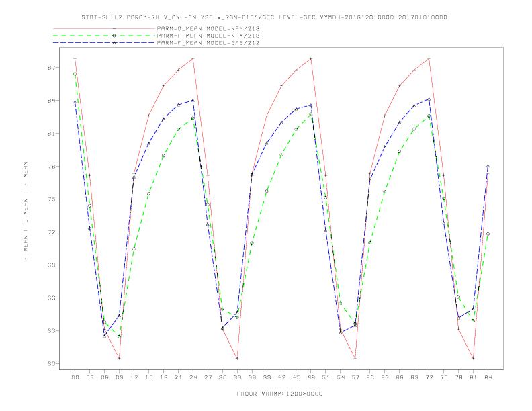This screenshot has width=532, height=411.
Task: Click x-axis forecast hour label 60
Action: pos(370,377)
